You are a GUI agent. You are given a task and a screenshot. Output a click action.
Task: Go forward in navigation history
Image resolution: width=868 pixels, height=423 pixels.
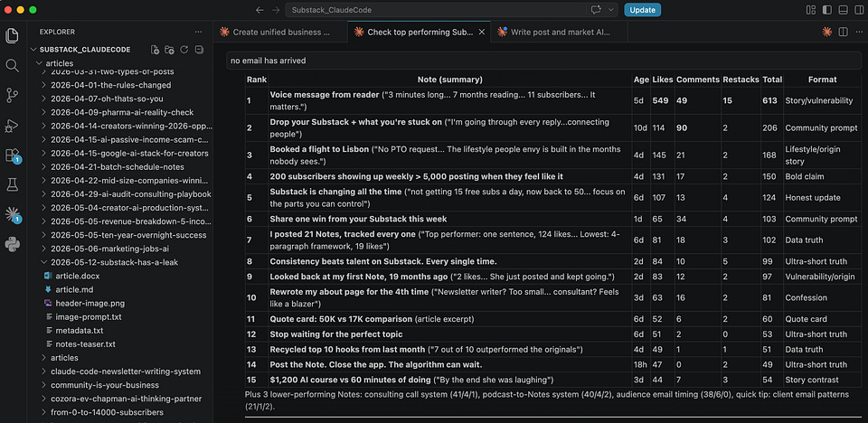click(276, 10)
